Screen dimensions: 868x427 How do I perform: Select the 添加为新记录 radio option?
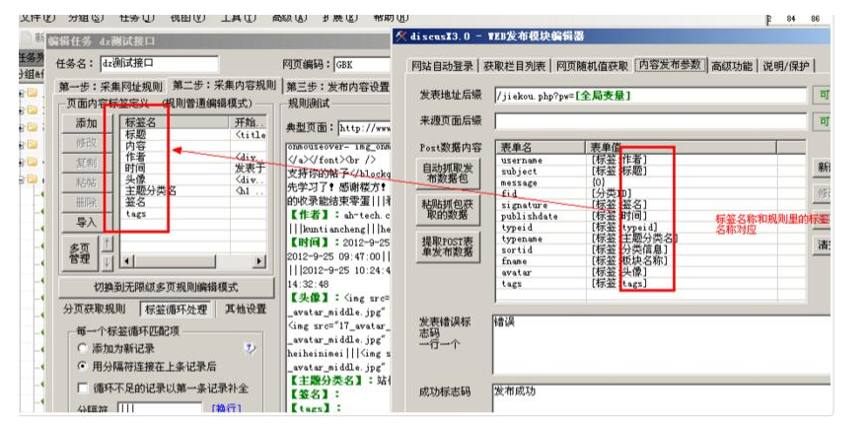click(x=82, y=348)
